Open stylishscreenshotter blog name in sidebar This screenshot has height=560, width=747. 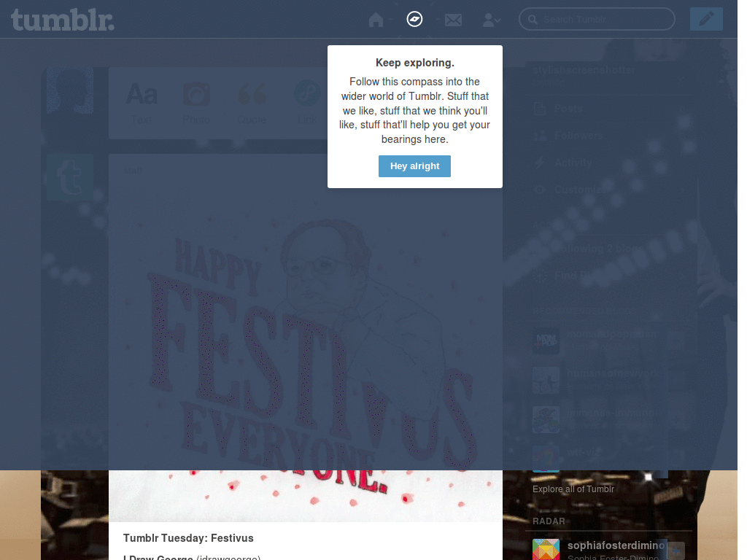pyautogui.click(x=584, y=71)
